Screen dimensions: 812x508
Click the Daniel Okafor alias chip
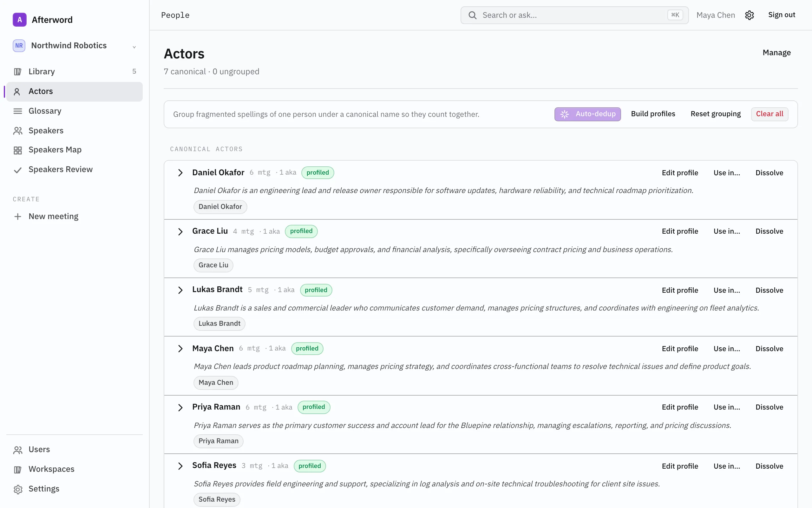[x=220, y=207]
